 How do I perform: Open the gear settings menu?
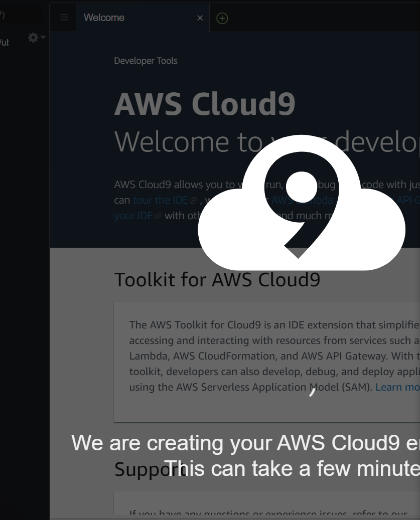[33, 38]
